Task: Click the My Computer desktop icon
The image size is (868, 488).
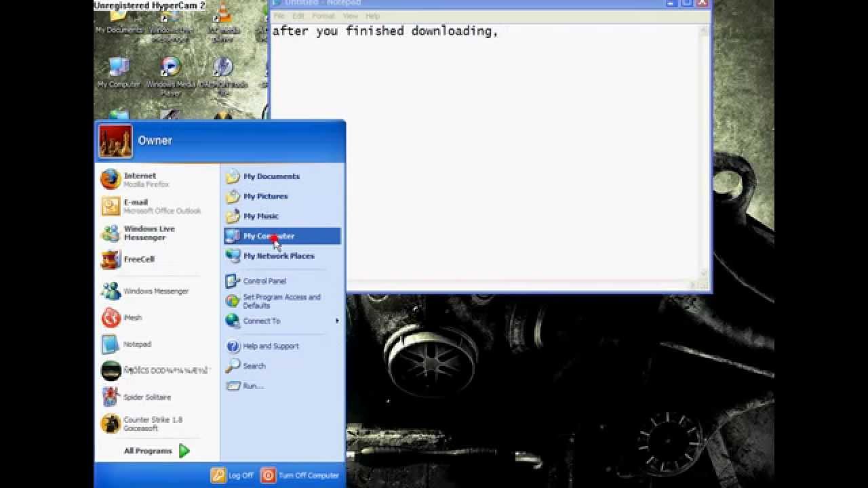Action: (x=119, y=73)
